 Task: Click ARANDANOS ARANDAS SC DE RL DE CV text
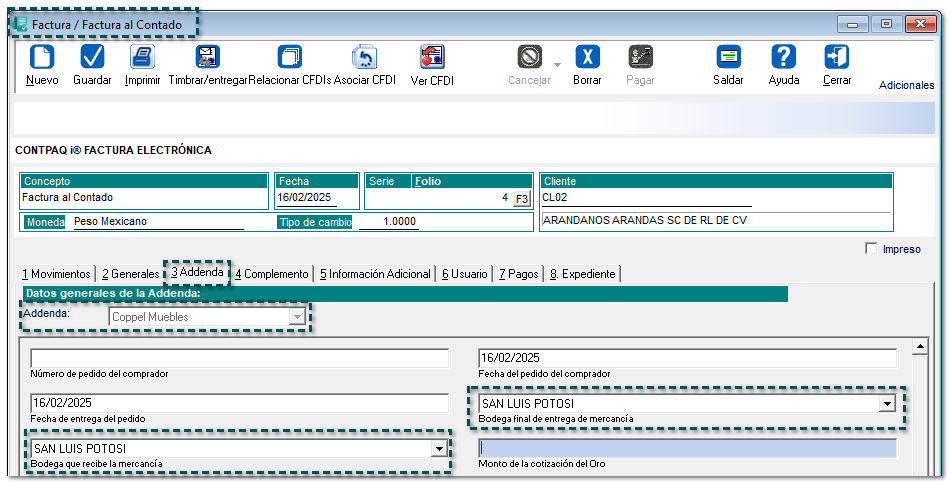click(645, 221)
